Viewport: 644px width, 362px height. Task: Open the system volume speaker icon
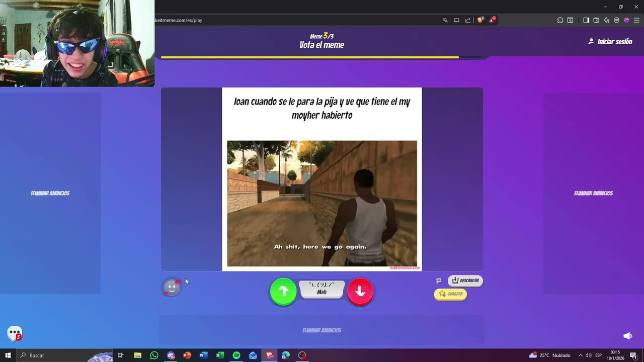[x=589, y=355]
